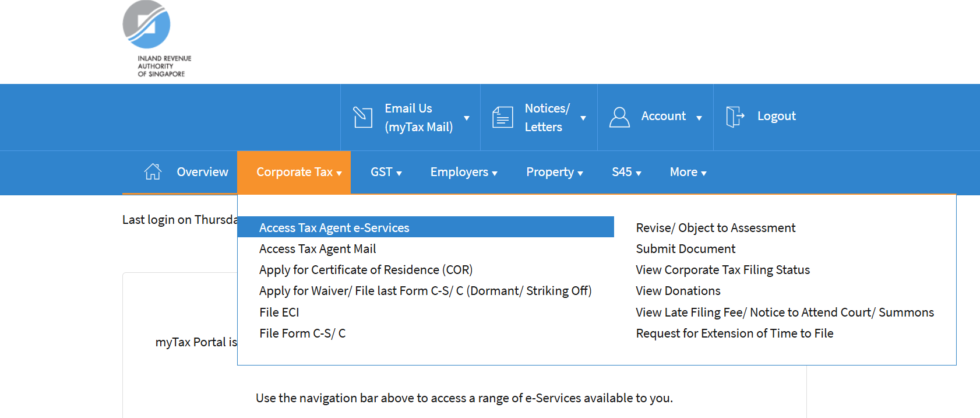This screenshot has height=418, width=980.
Task: Collapse the Corporate Tax menu
Action: [x=294, y=172]
